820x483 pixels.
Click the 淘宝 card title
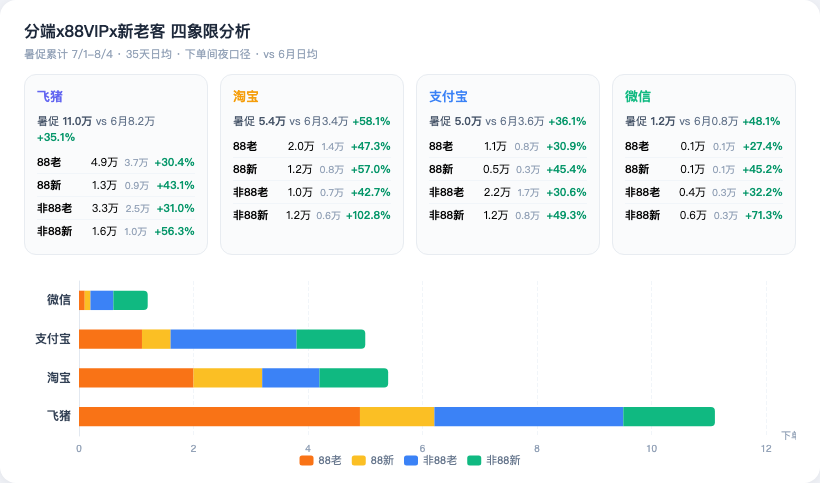(246, 97)
